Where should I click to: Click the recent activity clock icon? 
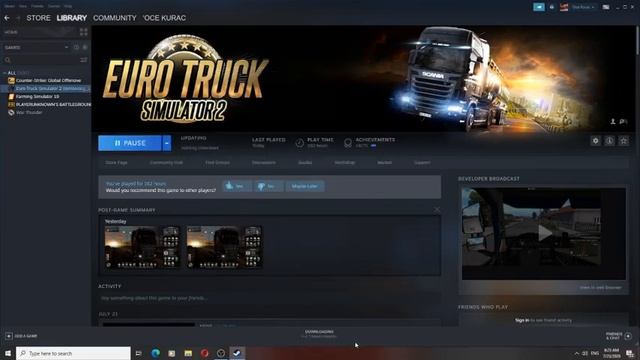click(76, 47)
